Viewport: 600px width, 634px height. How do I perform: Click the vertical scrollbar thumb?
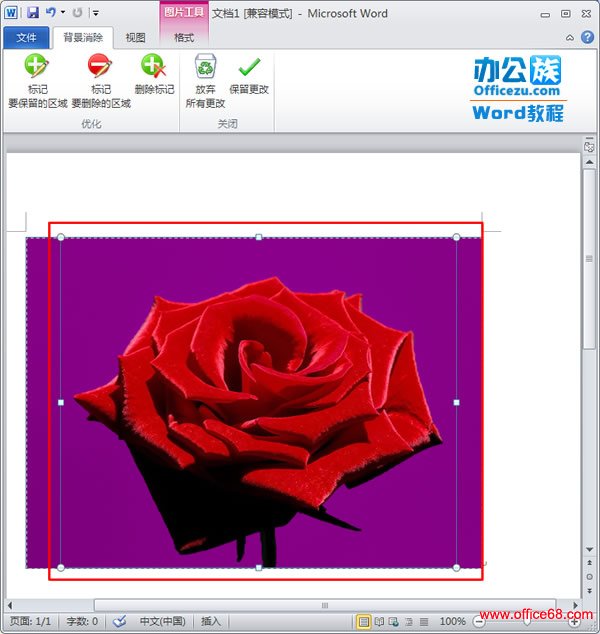[589, 259]
